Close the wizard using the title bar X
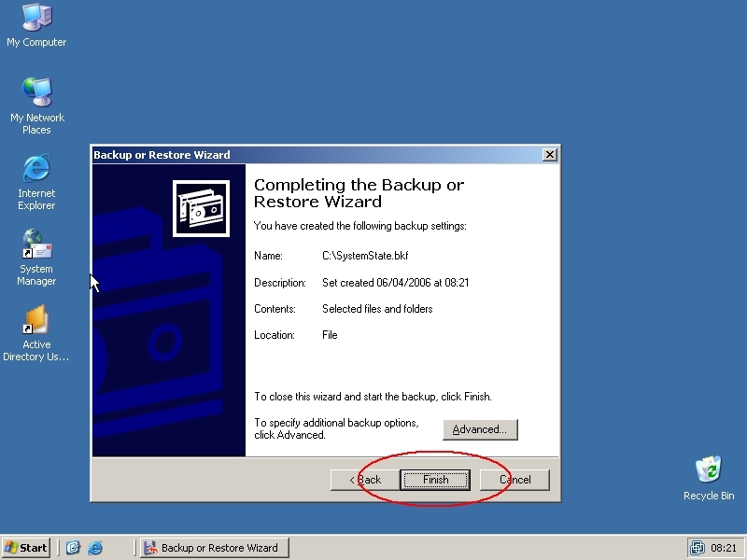This screenshot has width=747, height=560. click(x=550, y=155)
